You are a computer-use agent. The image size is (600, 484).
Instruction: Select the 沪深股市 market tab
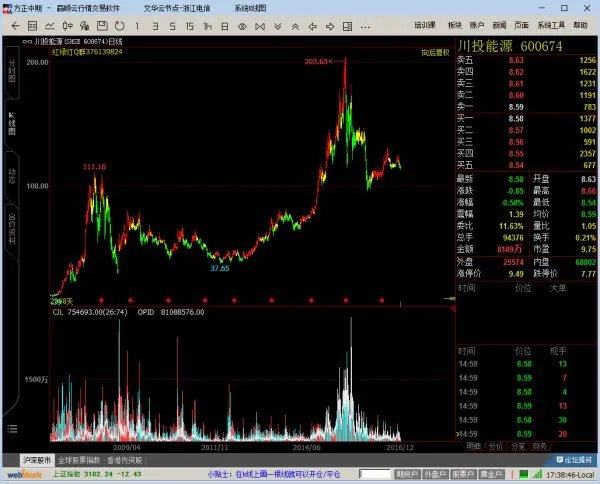point(37,460)
